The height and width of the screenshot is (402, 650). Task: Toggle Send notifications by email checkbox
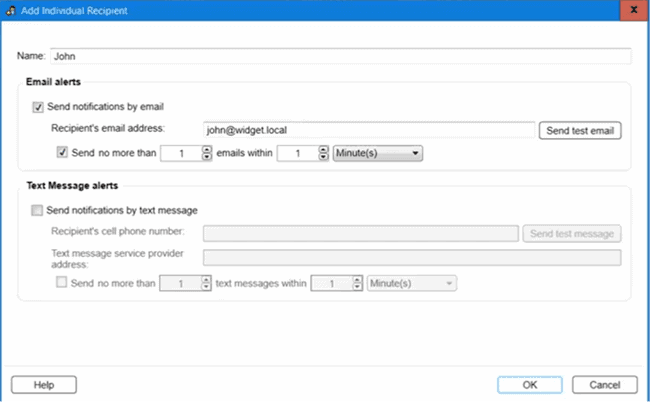pyautogui.click(x=38, y=107)
